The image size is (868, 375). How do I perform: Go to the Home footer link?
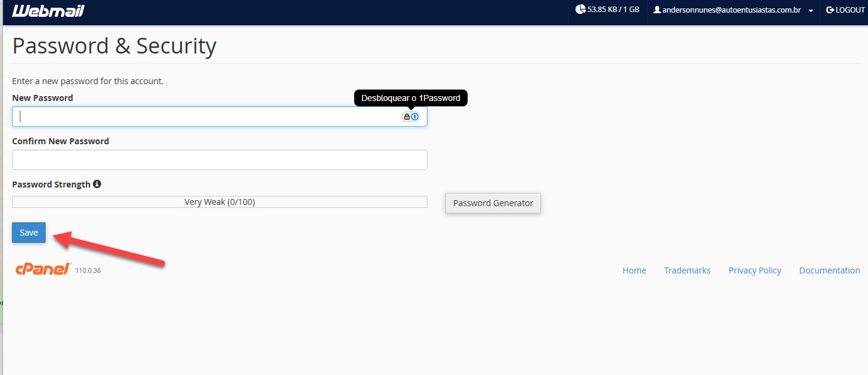tap(634, 270)
